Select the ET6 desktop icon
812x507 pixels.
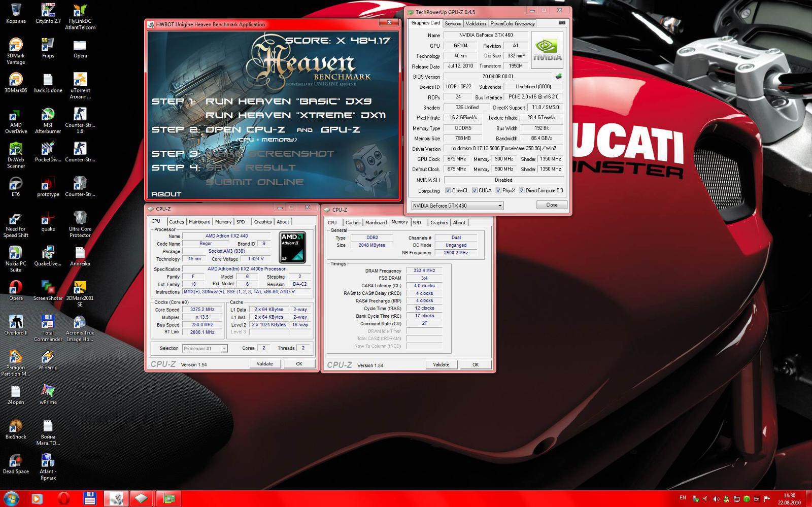pos(16,186)
